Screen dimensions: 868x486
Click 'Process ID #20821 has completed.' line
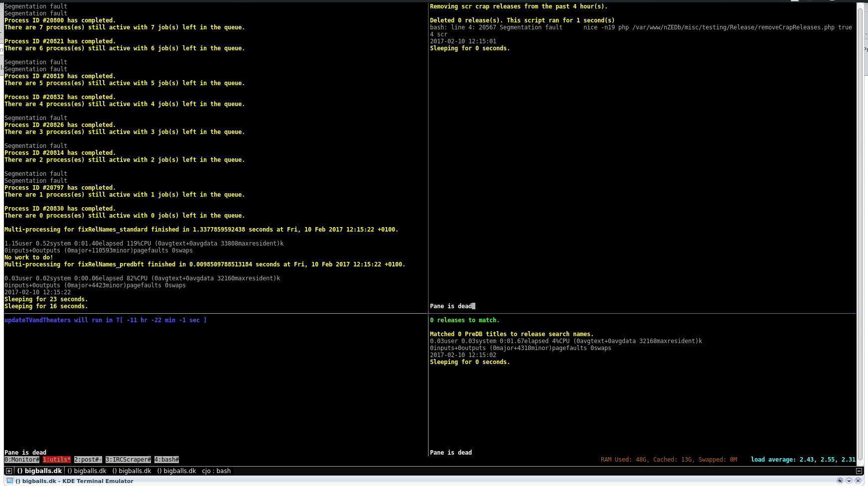(60, 41)
